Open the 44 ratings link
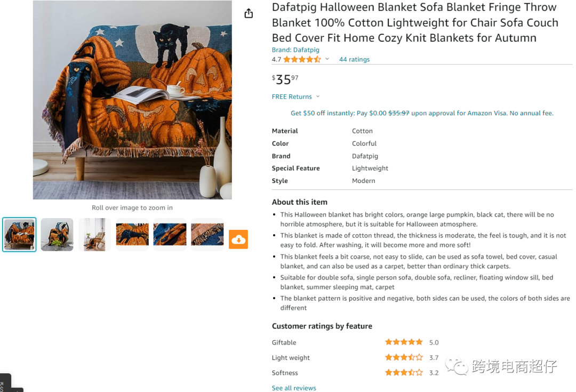The width and height of the screenshot is (576, 392). (x=354, y=59)
